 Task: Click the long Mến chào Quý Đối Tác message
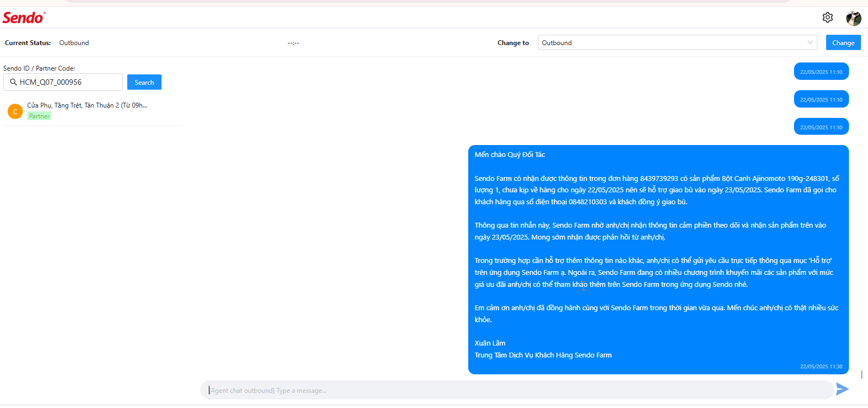(x=658, y=259)
